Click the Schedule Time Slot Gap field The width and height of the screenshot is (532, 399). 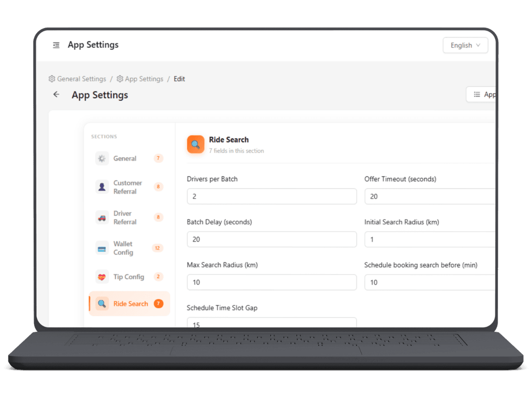point(272,322)
